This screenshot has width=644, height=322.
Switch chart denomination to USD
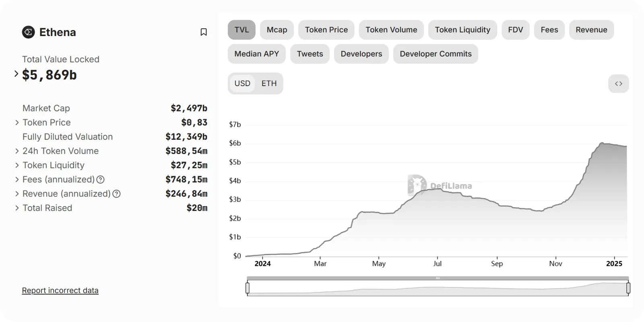coord(242,83)
